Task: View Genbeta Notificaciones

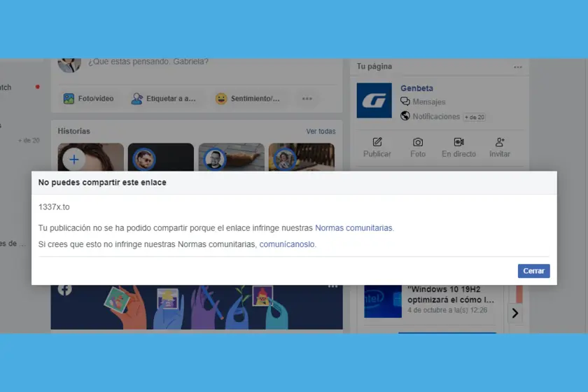Action: click(430, 116)
